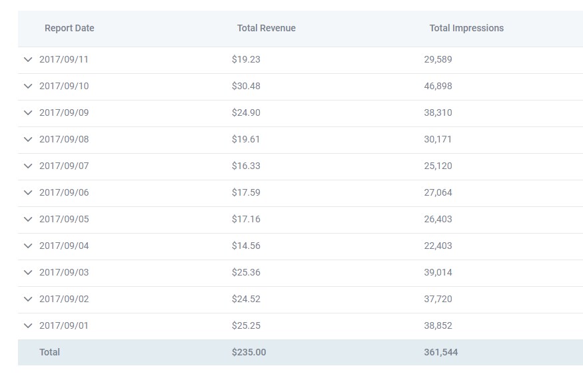This screenshot has height=392, width=583.
Task: Sort by Total Impressions column header
Action: (x=466, y=28)
